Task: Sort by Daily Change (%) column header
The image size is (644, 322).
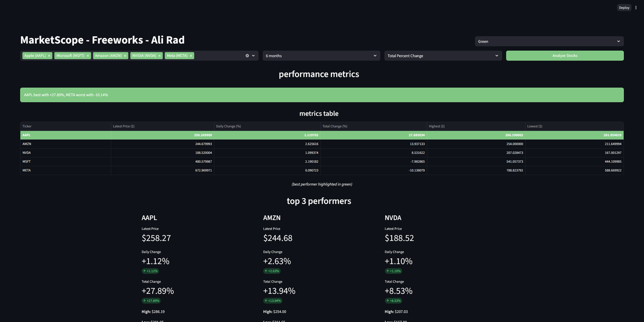Action: click(267, 126)
